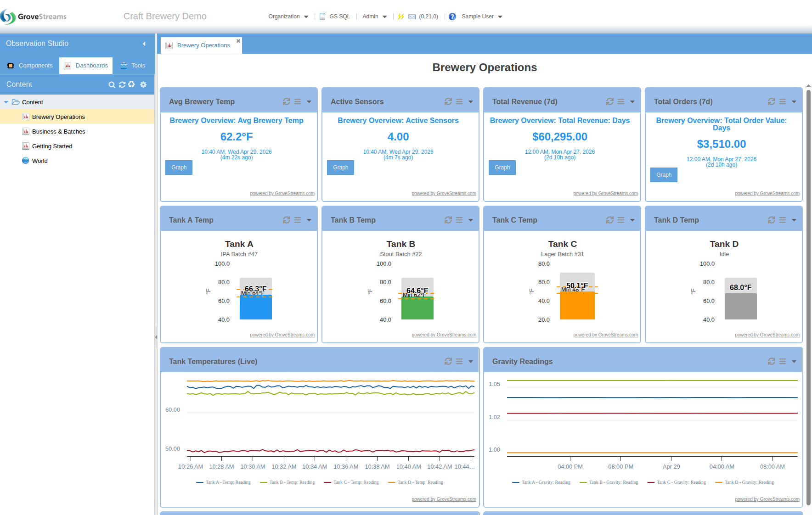Open Avg Brewery Temp hamburger menu

[298, 101]
